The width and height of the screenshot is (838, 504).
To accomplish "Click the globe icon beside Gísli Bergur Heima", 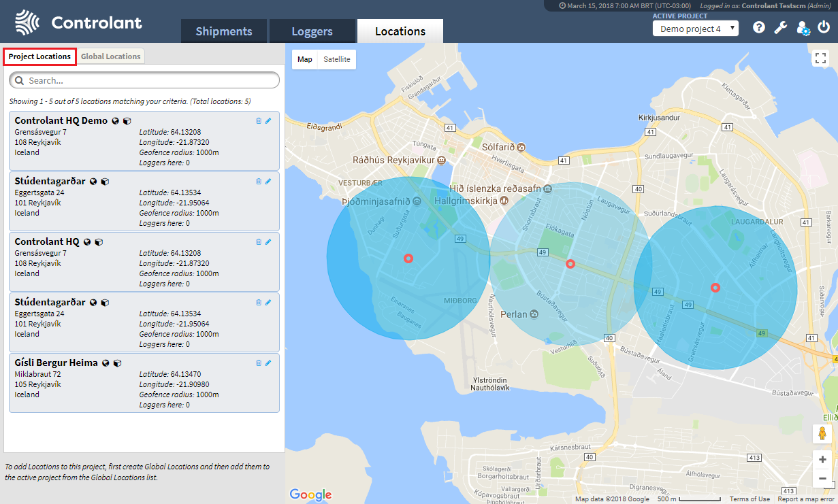I will pos(106,363).
